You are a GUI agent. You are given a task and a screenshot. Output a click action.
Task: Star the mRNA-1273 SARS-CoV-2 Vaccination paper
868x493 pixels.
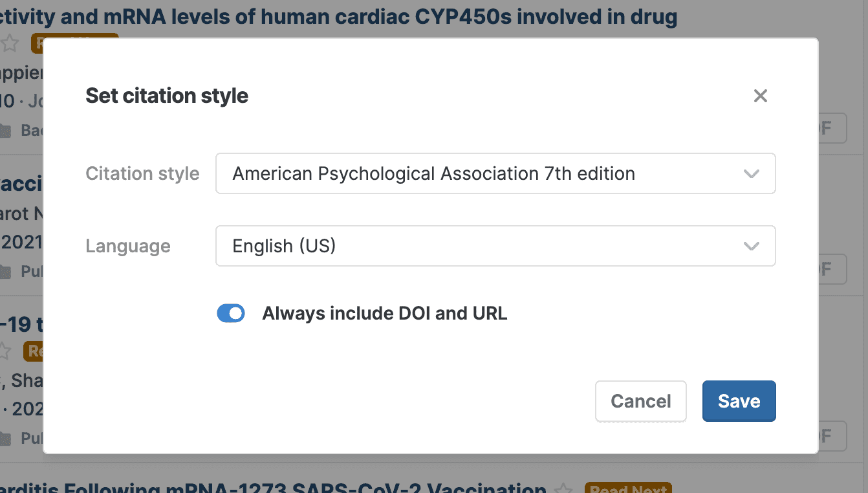pyautogui.click(x=563, y=489)
